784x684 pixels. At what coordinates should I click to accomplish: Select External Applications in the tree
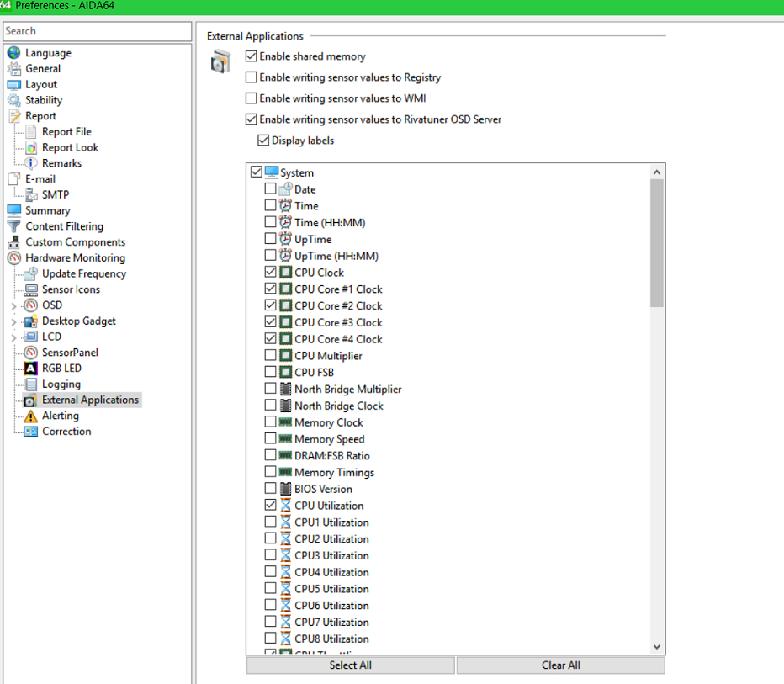click(90, 400)
